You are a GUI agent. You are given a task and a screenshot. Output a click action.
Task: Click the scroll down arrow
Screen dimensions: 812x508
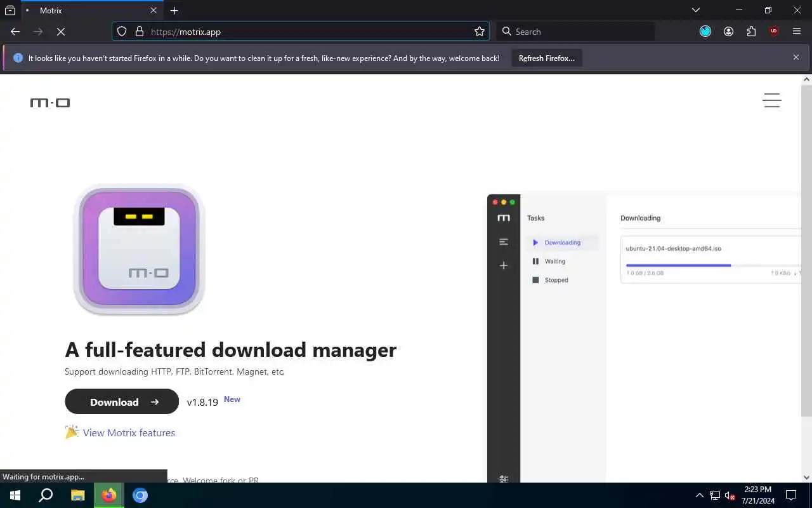pyautogui.click(x=807, y=477)
